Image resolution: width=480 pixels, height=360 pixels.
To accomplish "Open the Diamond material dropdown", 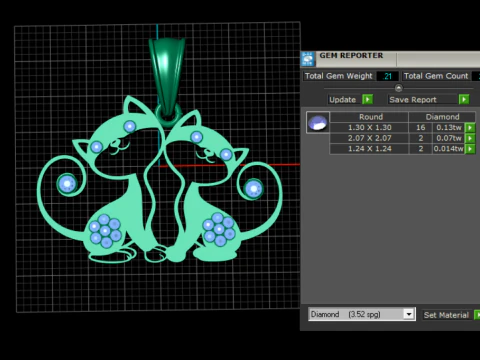I will (409, 314).
